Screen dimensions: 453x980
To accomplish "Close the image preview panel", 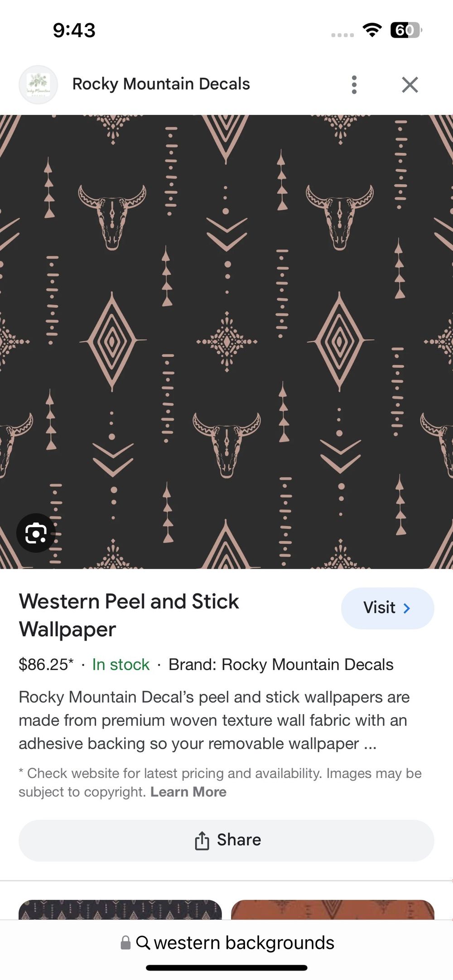I will click(x=410, y=85).
